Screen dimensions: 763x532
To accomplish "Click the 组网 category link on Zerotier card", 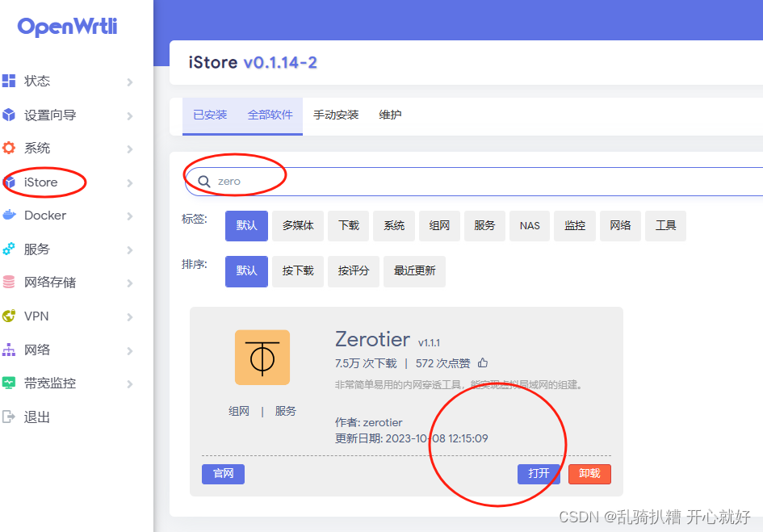I will coord(239,411).
